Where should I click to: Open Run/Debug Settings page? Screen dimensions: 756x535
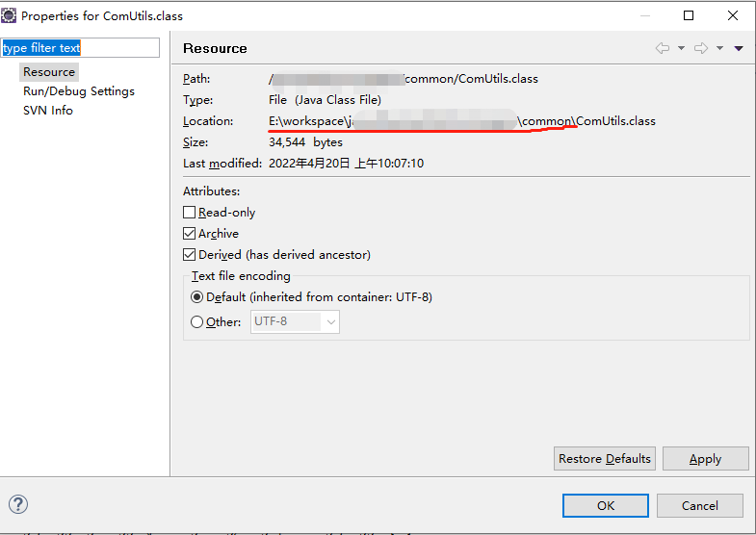point(79,91)
